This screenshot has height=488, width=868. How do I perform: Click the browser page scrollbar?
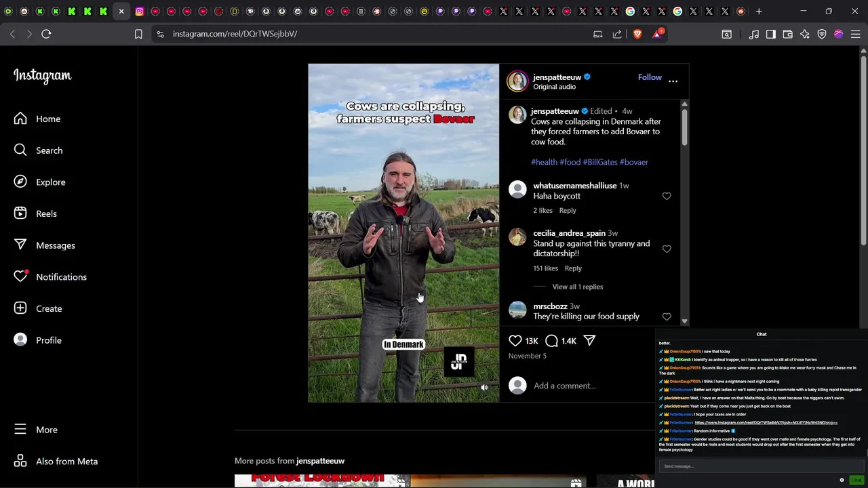pos(863,149)
